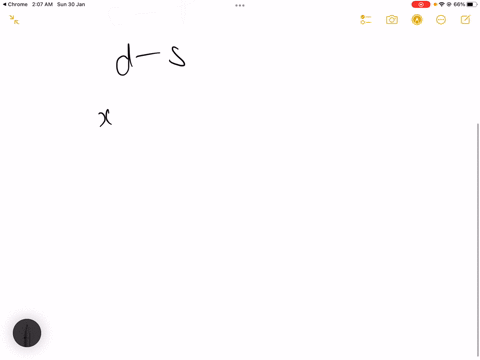
Task: Open the more options ellipsis circle
Action: click(x=441, y=20)
